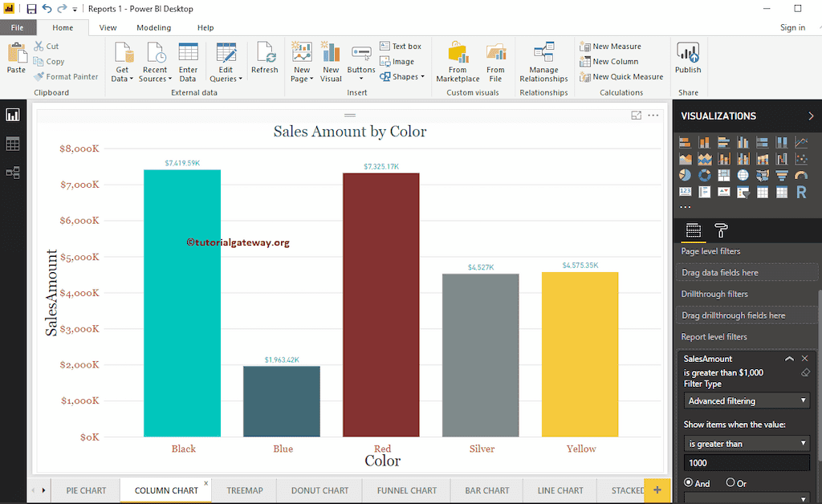
Task: Open the chart's More options ellipsis
Action: (x=653, y=116)
